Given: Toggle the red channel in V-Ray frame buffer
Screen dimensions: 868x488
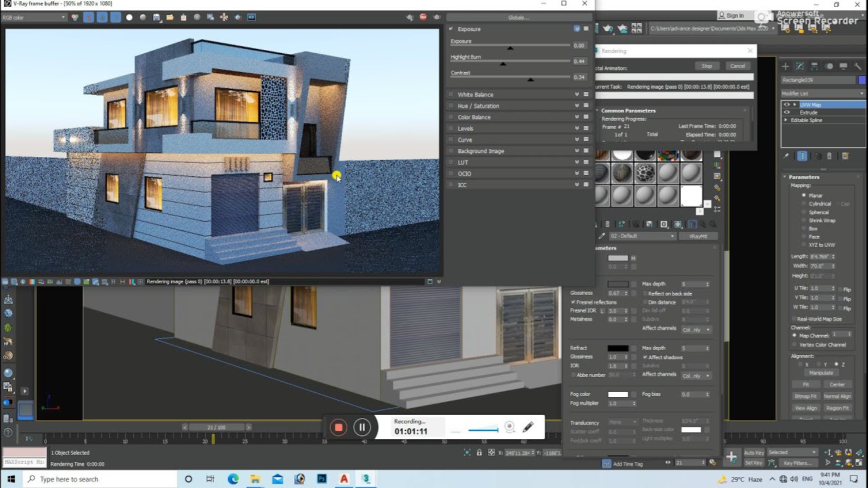Looking at the screenshot, I should click(x=89, y=18).
